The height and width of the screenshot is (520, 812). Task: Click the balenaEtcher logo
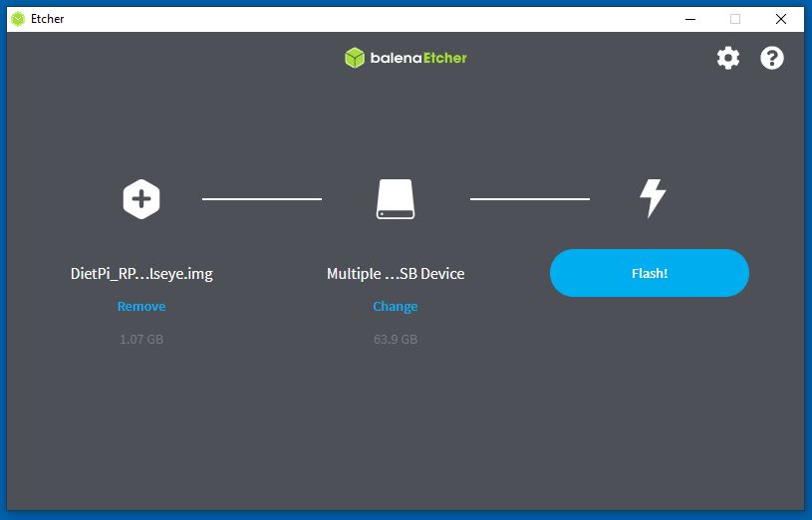tap(406, 58)
